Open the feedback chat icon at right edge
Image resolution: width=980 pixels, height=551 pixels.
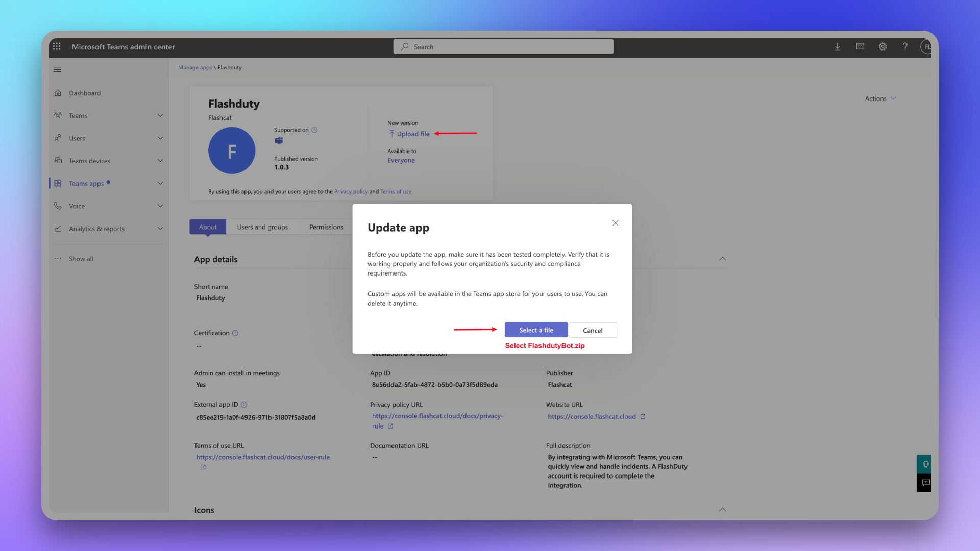[x=925, y=483]
